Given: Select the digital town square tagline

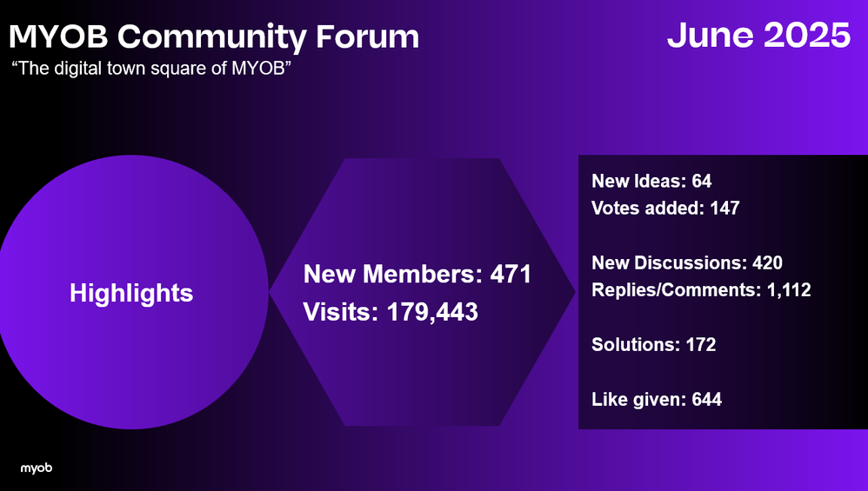Looking at the screenshot, I should 150,70.
